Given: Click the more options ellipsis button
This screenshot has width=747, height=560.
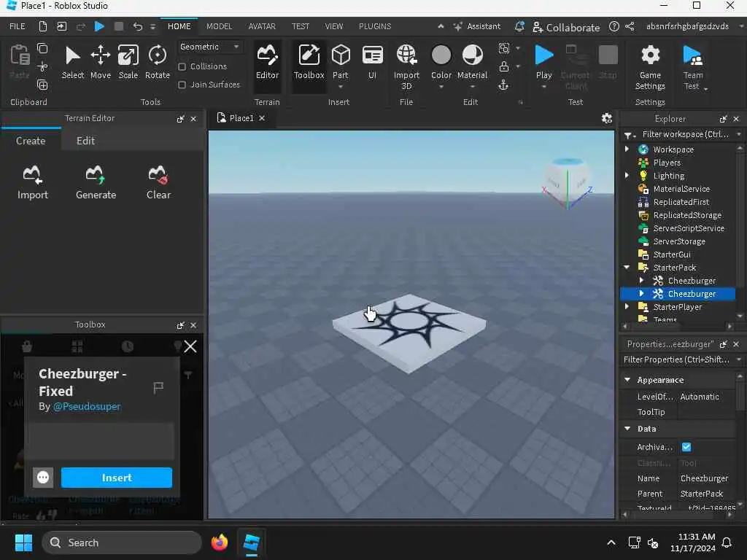Looking at the screenshot, I should pyautogui.click(x=43, y=477).
